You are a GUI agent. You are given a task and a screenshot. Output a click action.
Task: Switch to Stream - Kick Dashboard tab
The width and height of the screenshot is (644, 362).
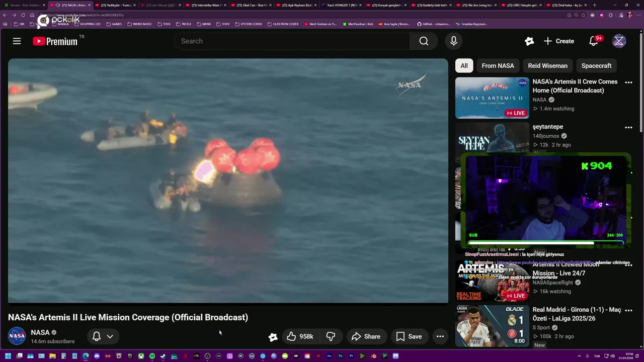coord(25,5)
